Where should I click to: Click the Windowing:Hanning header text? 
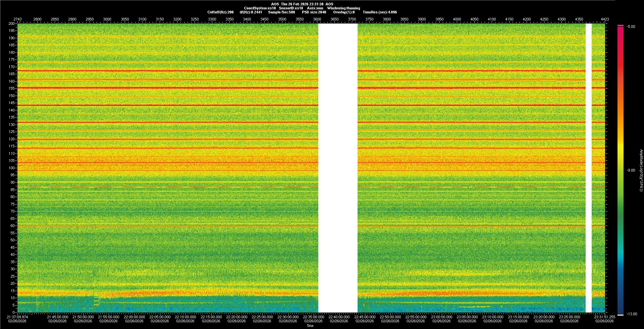pos(343,8)
